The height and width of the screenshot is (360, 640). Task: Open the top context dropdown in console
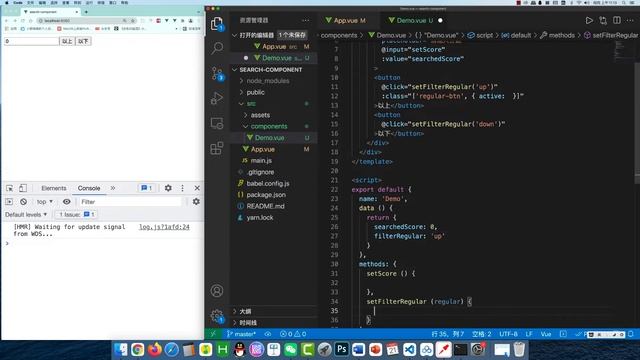coord(45,202)
